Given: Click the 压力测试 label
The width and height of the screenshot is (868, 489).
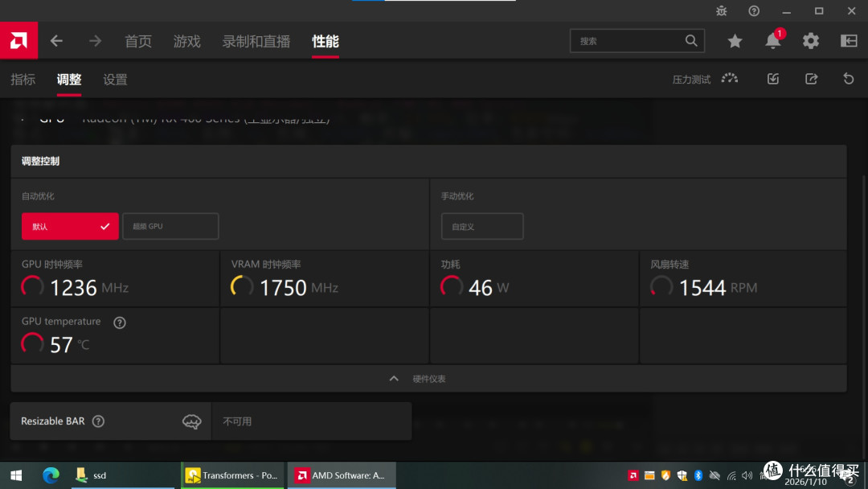Looking at the screenshot, I should [x=691, y=79].
